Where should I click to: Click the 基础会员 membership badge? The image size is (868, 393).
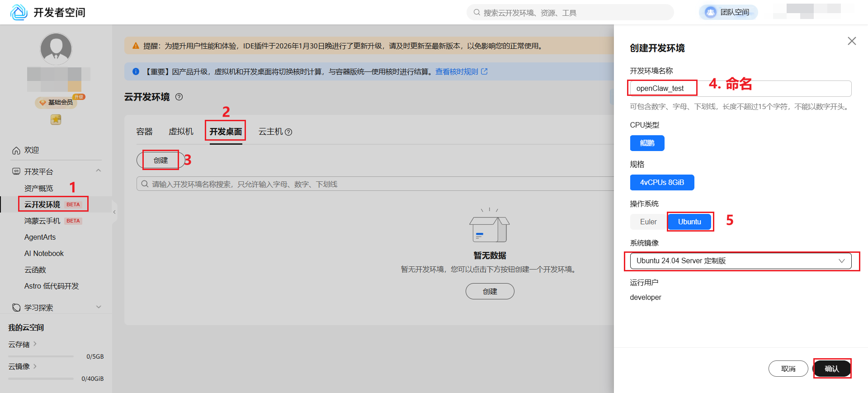(x=56, y=102)
